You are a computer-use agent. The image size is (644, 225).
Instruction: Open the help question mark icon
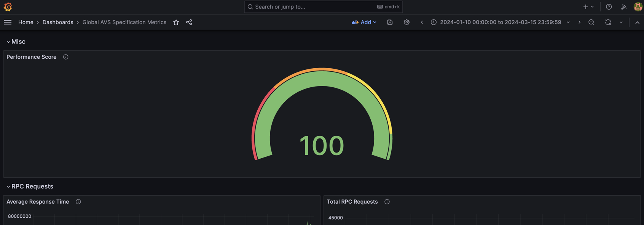coord(609,7)
